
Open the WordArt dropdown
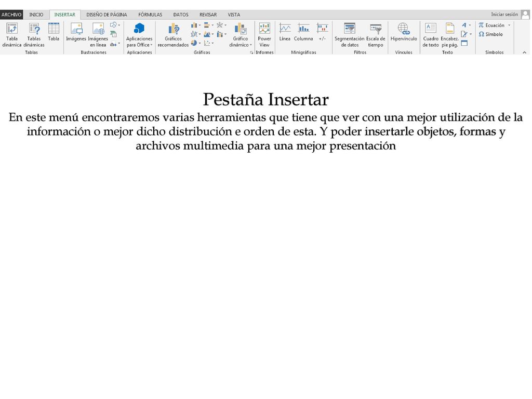pyautogui.click(x=466, y=25)
